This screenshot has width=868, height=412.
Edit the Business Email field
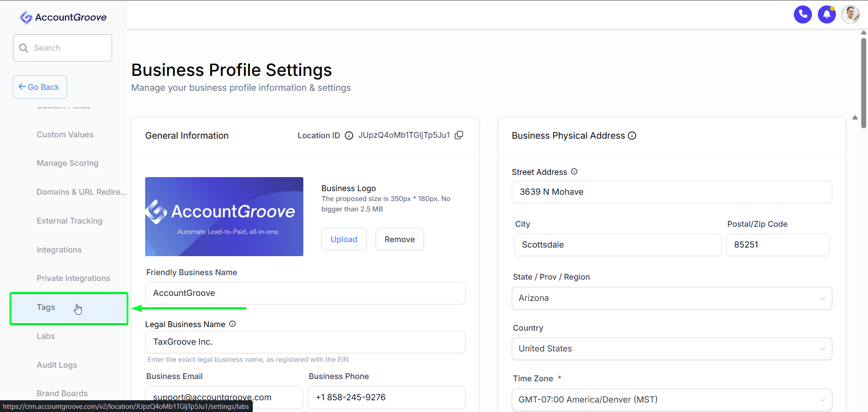tap(224, 398)
